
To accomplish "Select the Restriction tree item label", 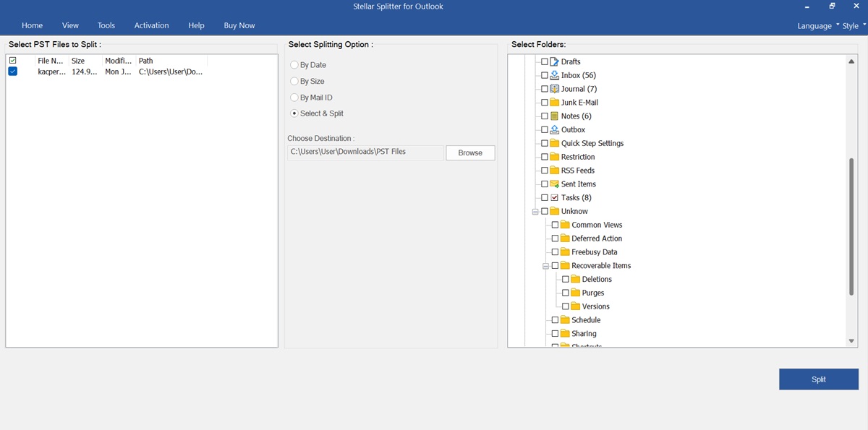I will [x=578, y=157].
